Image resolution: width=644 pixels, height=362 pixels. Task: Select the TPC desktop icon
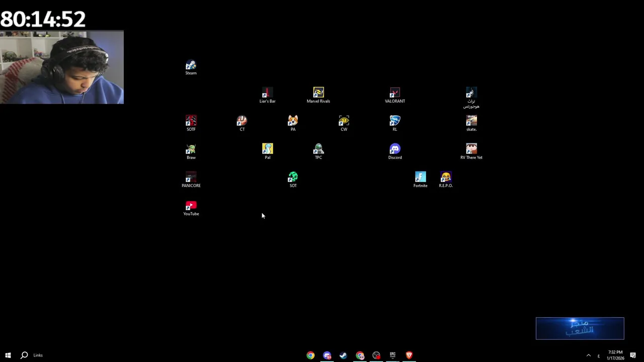318,152
